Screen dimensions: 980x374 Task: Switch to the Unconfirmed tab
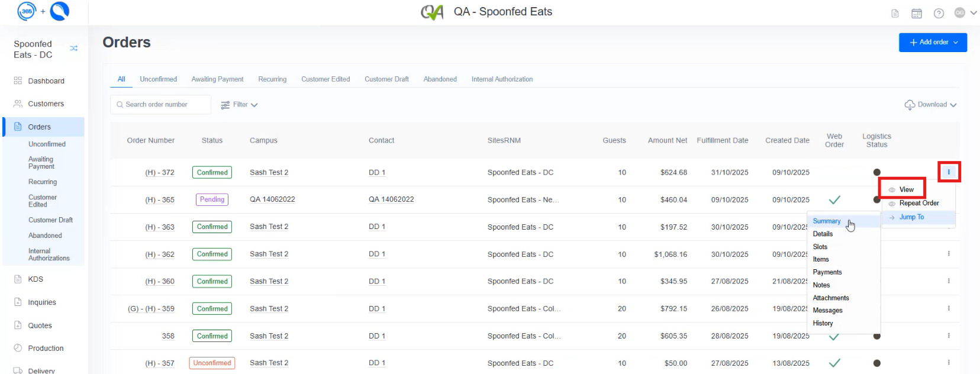click(x=158, y=79)
